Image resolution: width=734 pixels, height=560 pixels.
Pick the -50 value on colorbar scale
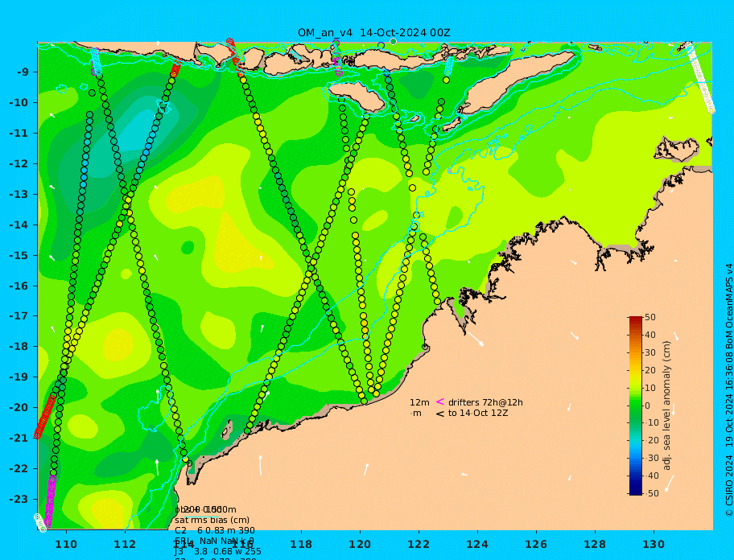pos(652,493)
